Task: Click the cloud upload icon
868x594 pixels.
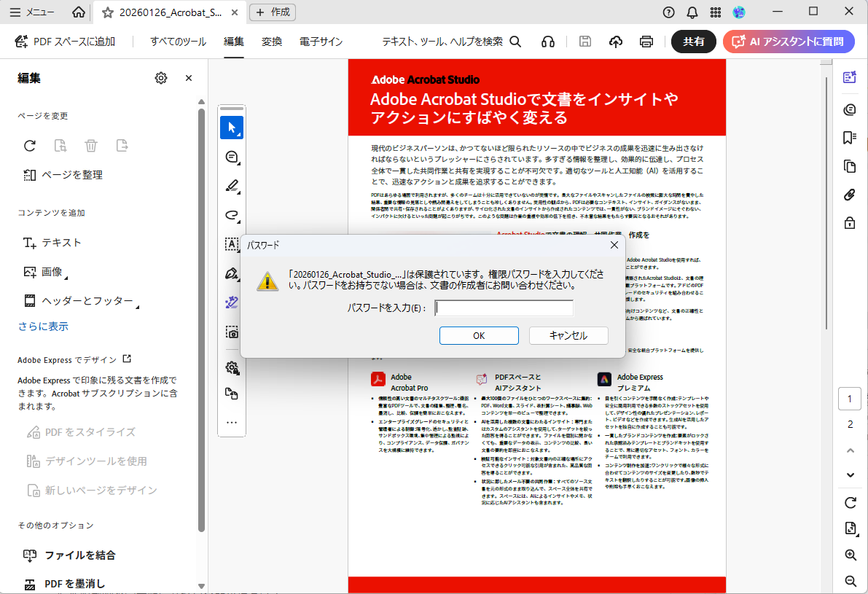Action: pos(616,42)
